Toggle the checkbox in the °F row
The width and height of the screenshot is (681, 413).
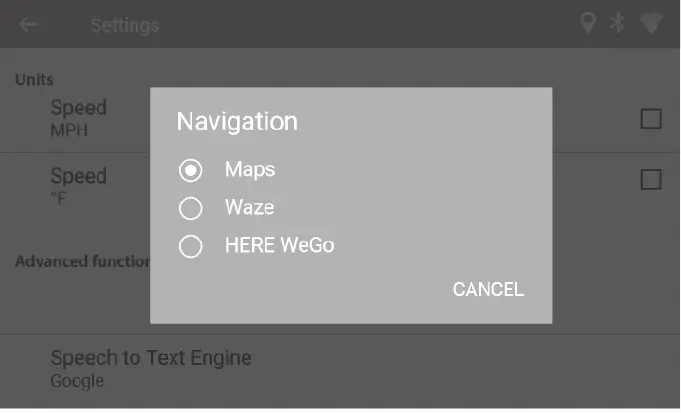click(x=651, y=180)
